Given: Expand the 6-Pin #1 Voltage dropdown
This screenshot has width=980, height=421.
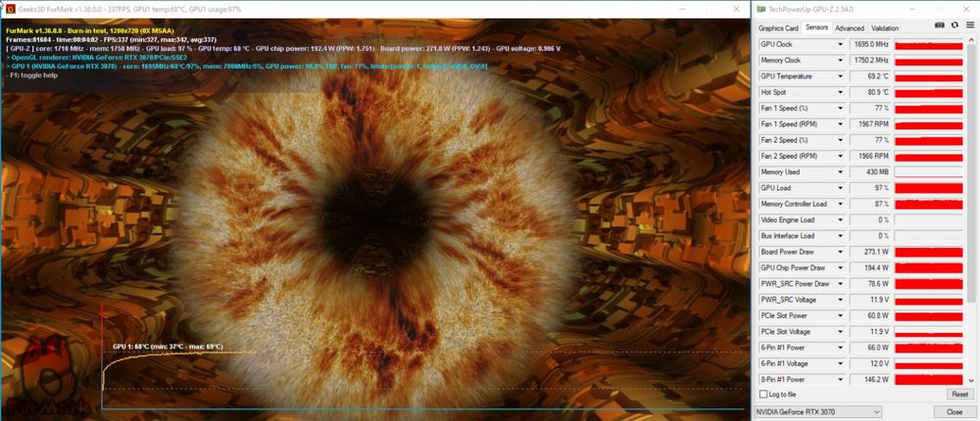Looking at the screenshot, I should tap(841, 363).
